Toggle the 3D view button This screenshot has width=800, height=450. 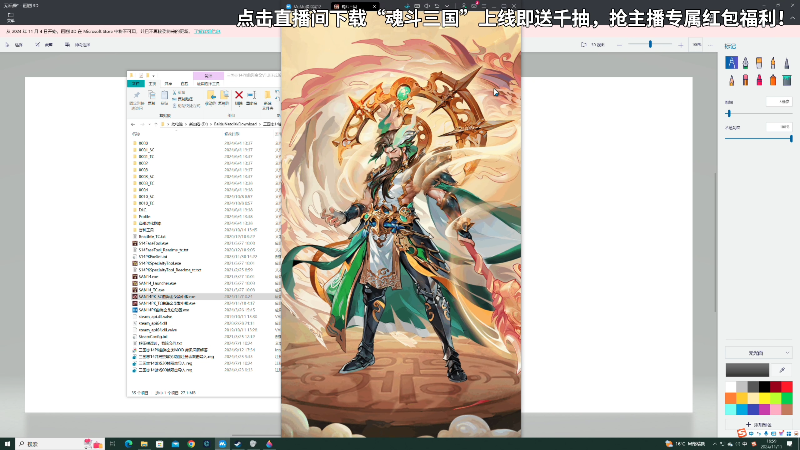[x=592, y=45]
